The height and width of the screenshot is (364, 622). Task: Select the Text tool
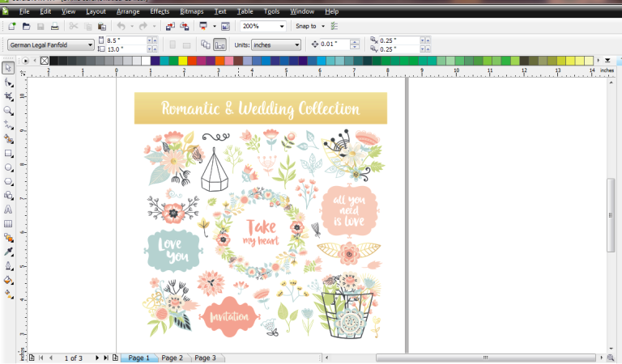pos(8,210)
